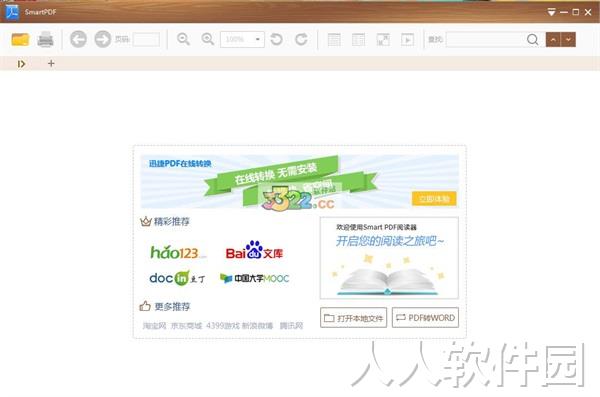
Task: Click the zoom in magnifier icon
Action: [208, 39]
